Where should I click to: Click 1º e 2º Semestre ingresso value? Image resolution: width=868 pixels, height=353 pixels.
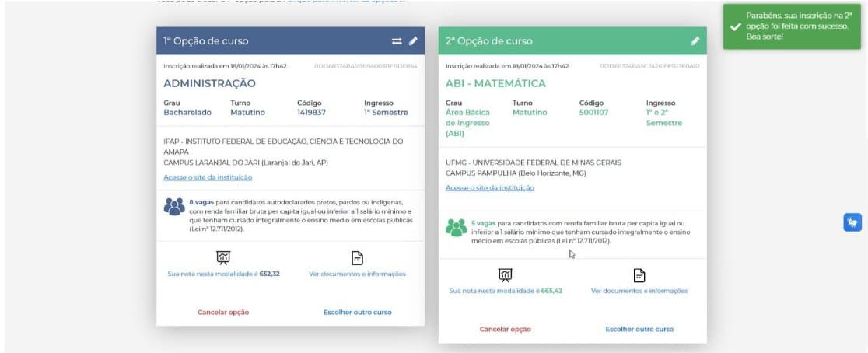(663, 117)
